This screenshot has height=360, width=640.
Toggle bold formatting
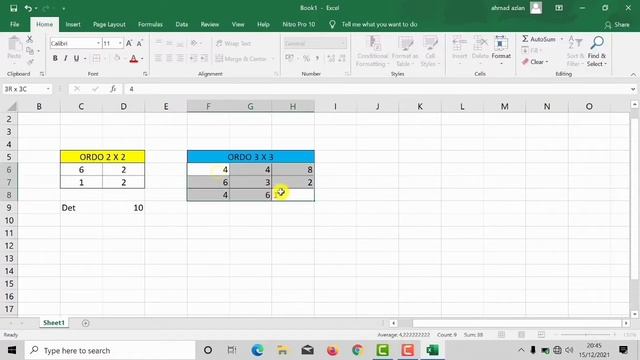pos(55,59)
